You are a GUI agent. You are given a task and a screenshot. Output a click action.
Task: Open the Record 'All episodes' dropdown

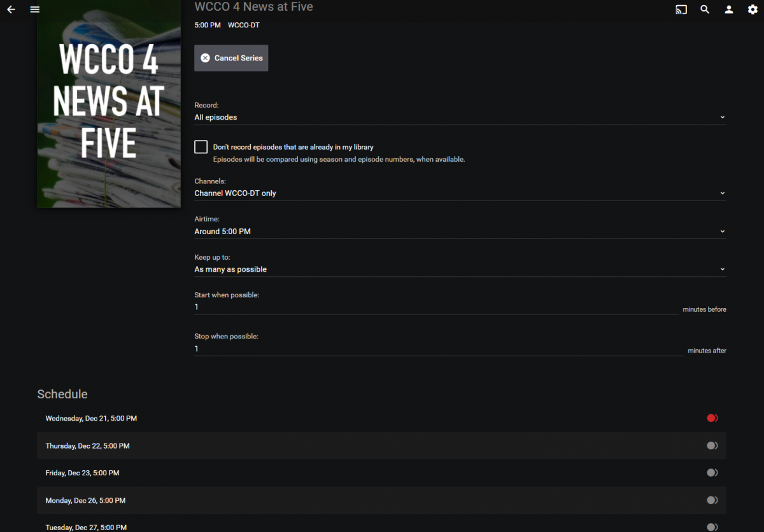click(x=460, y=118)
